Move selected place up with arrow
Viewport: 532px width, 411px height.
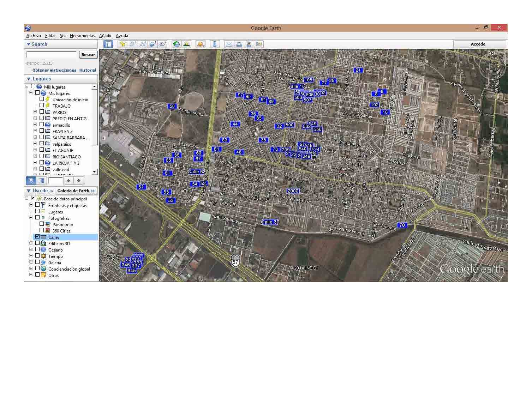68,181
